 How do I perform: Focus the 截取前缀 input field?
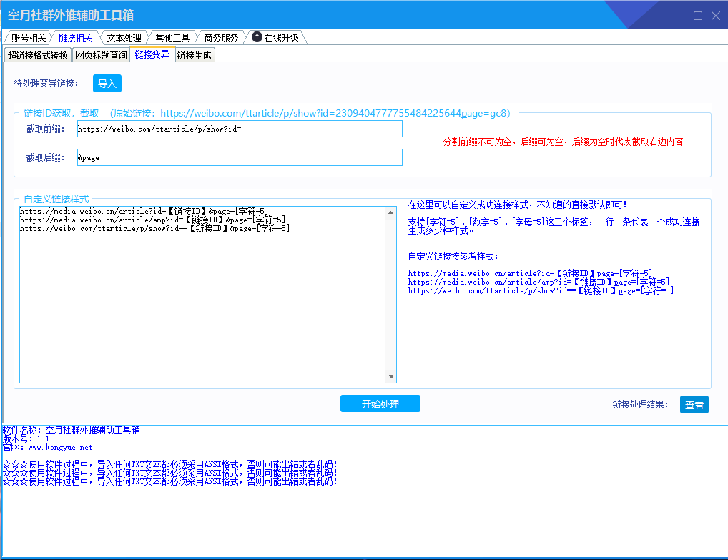coord(240,129)
